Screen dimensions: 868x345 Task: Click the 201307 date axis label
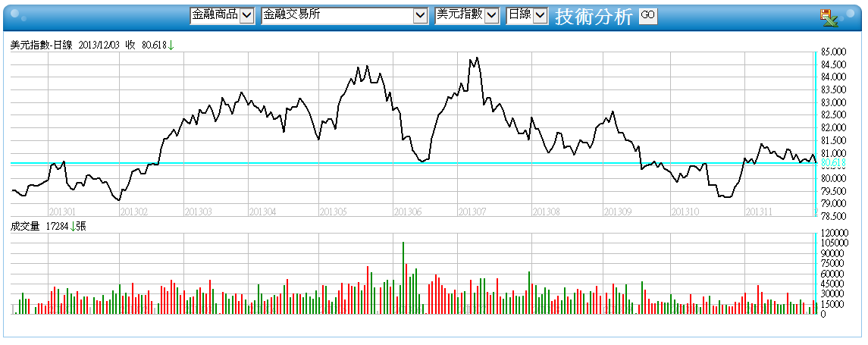472,212
